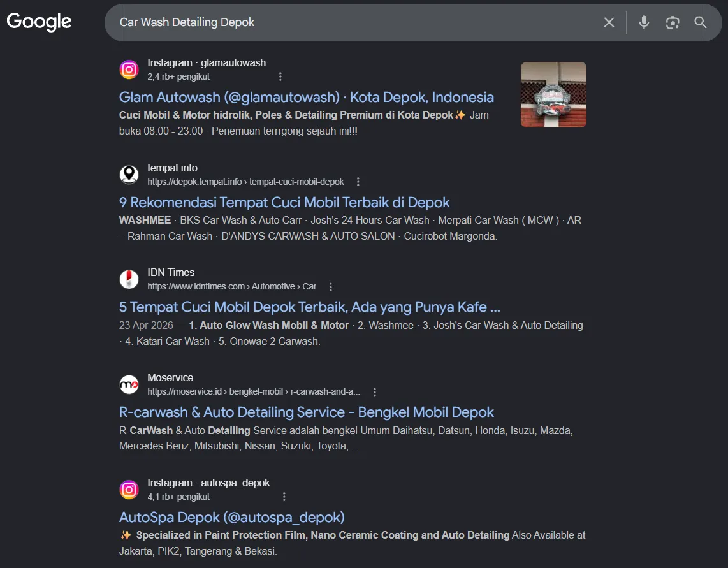This screenshot has height=568, width=728.
Task: Click Moservice favicon icon
Action: click(129, 384)
